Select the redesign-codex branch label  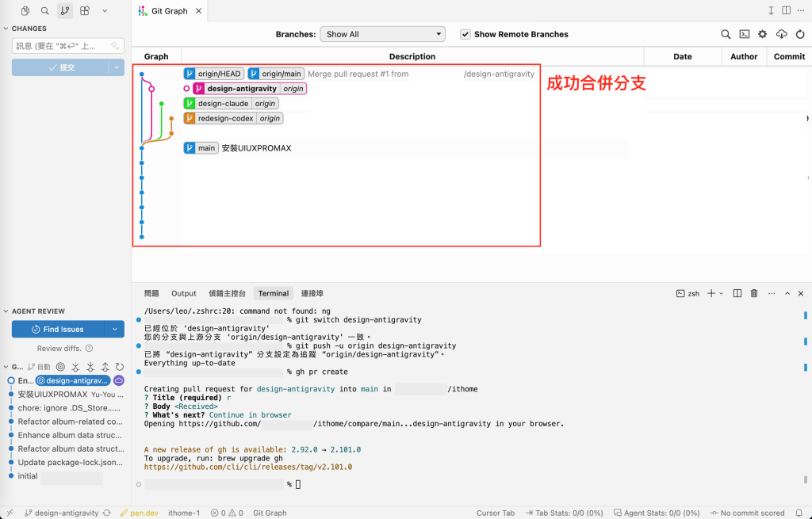click(233, 119)
